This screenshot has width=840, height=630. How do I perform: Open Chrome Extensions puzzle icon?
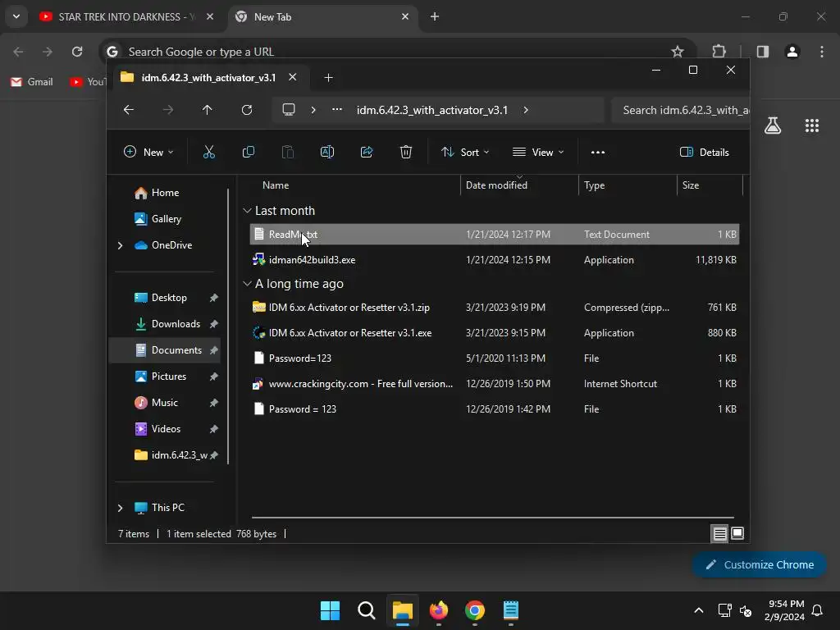719,52
